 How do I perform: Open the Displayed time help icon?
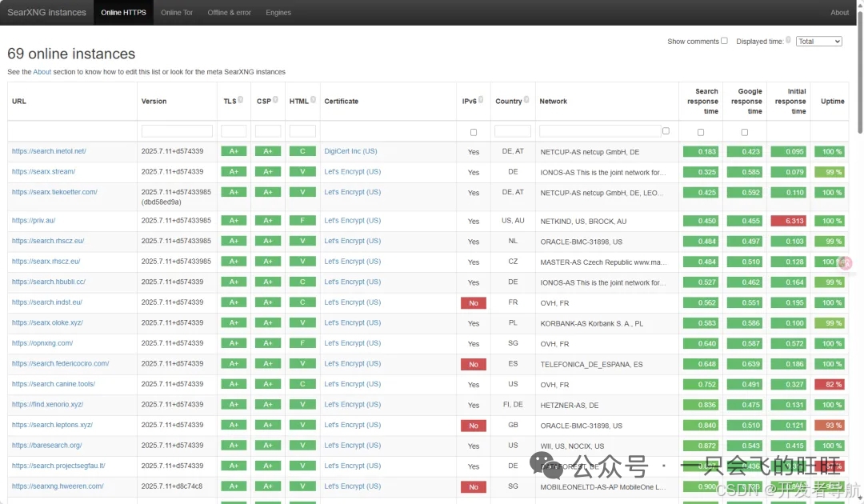[x=788, y=40]
